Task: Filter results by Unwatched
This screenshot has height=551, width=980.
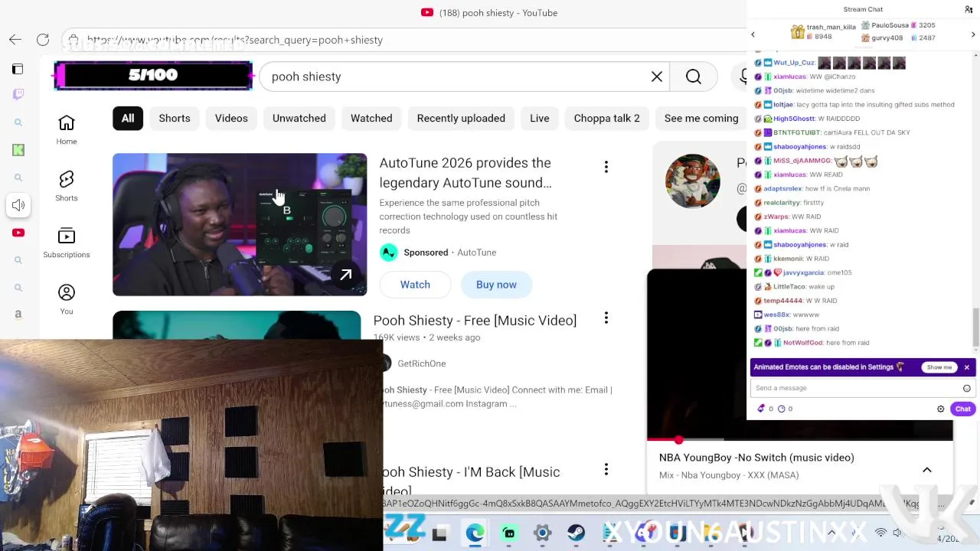Action: tap(299, 118)
